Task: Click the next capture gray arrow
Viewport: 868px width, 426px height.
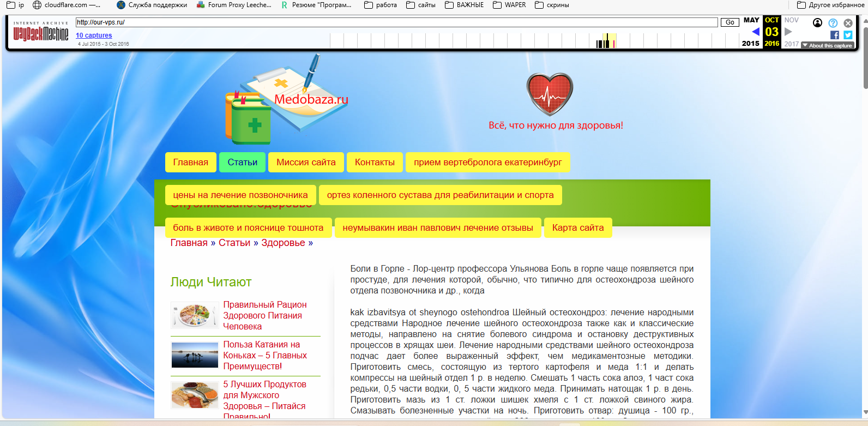Action: (x=788, y=32)
